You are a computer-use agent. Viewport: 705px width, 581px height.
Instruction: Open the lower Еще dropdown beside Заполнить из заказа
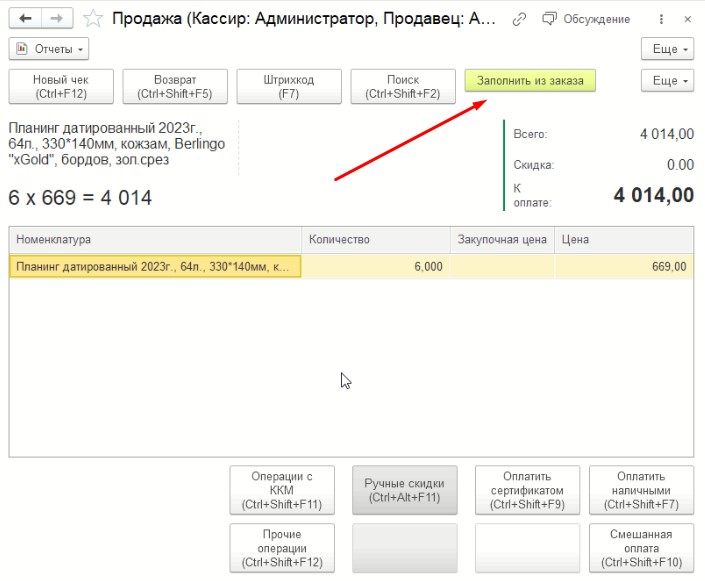point(667,80)
